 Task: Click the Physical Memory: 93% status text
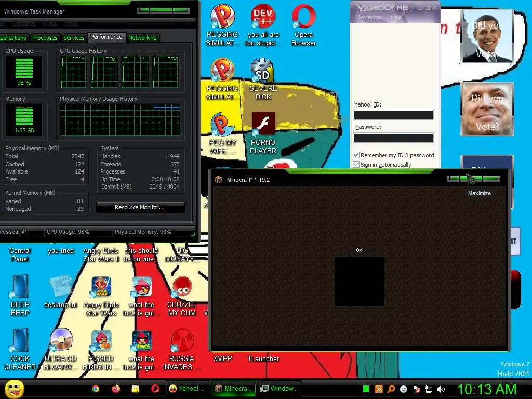pyautogui.click(x=143, y=232)
